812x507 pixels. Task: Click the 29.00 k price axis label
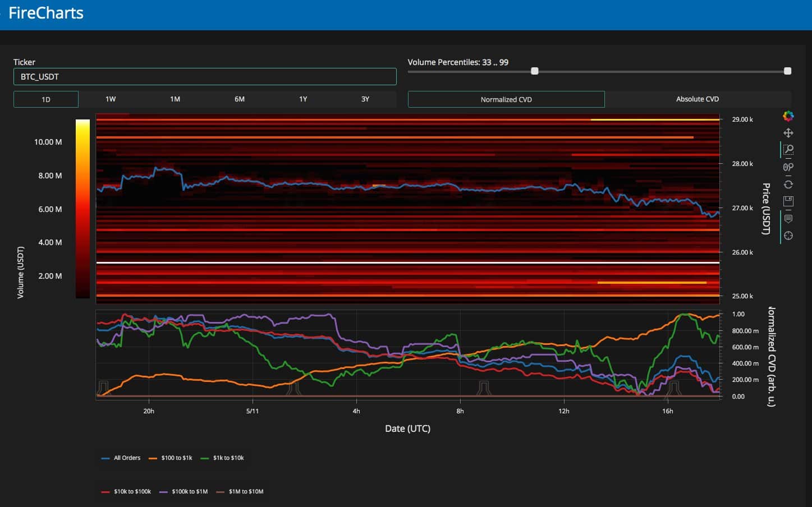742,119
